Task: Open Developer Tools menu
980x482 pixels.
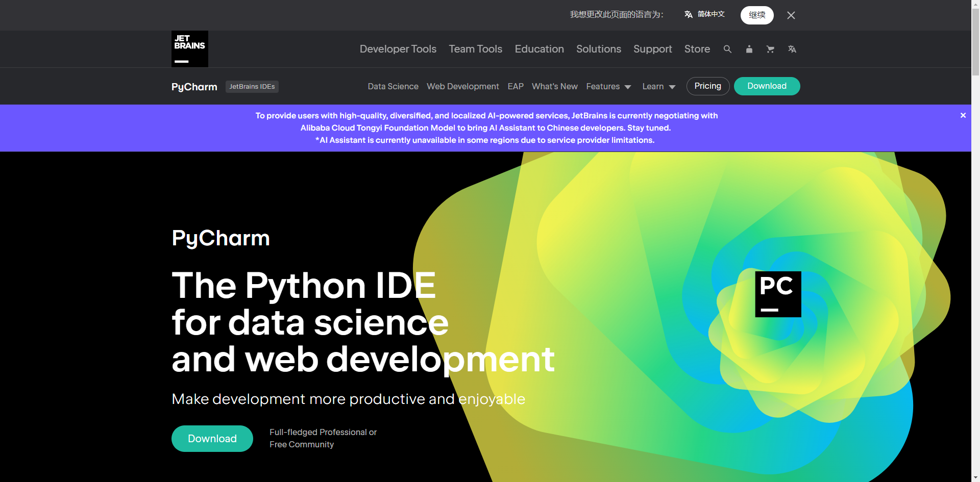Action: (x=398, y=49)
